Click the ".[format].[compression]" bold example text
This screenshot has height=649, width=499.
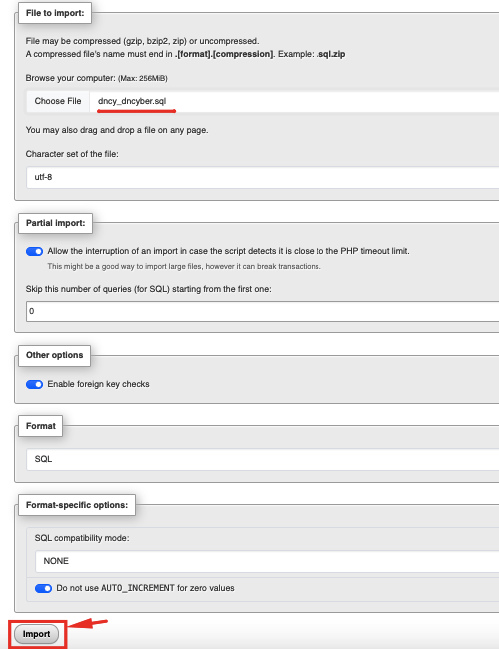coord(224,54)
